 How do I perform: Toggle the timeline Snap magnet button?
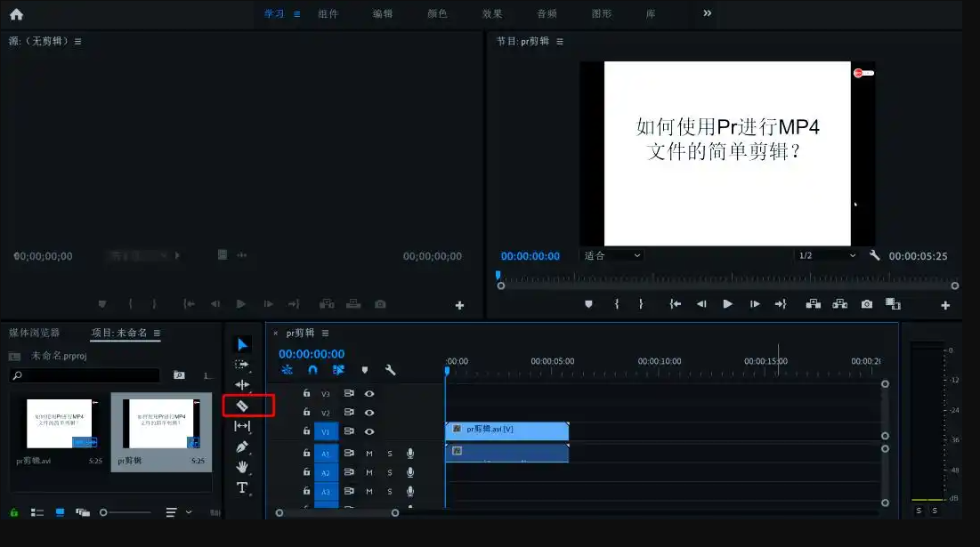point(312,370)
